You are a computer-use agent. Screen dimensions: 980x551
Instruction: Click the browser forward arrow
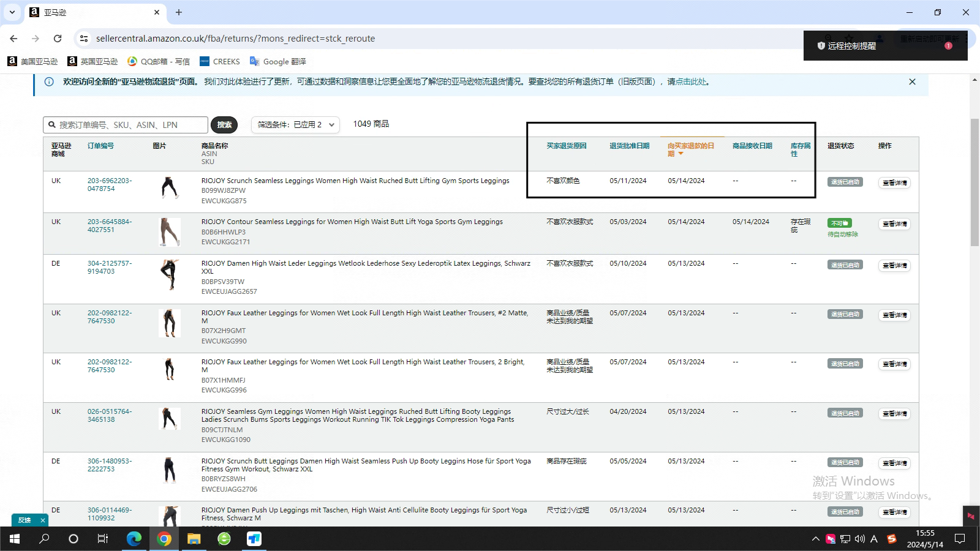coord(36,38)
